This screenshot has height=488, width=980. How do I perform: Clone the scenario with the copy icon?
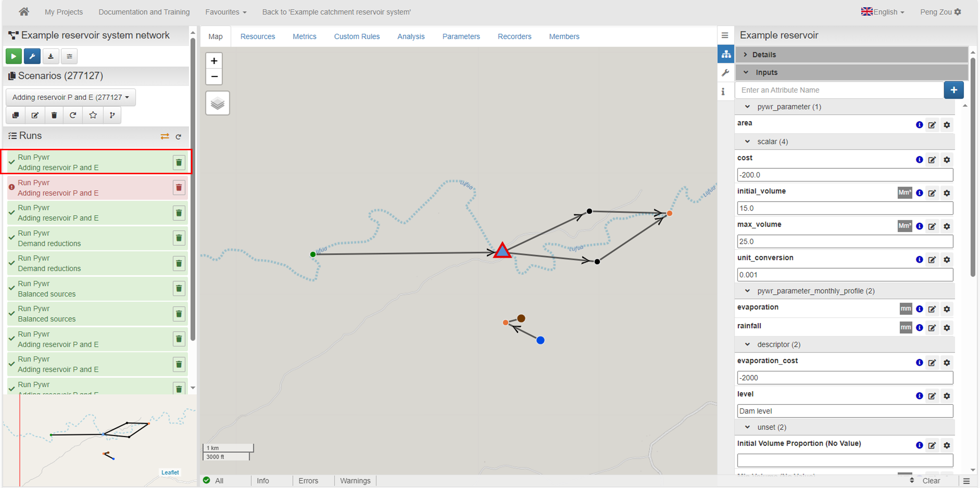[x=16, y=116]
